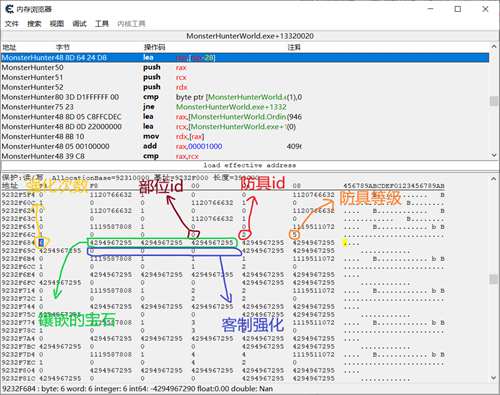Click hex row address 9232F7D4

[x=18, y=355]
